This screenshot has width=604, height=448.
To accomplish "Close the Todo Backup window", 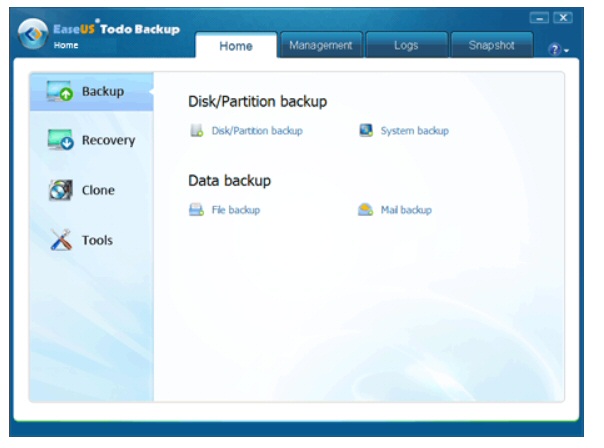I will [x=563, y=18].
